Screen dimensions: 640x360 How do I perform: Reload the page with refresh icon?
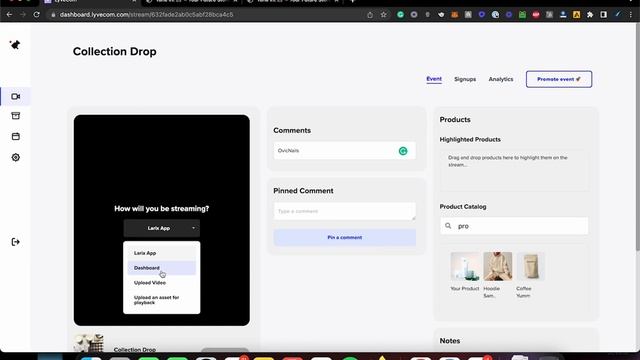[36, 15]
